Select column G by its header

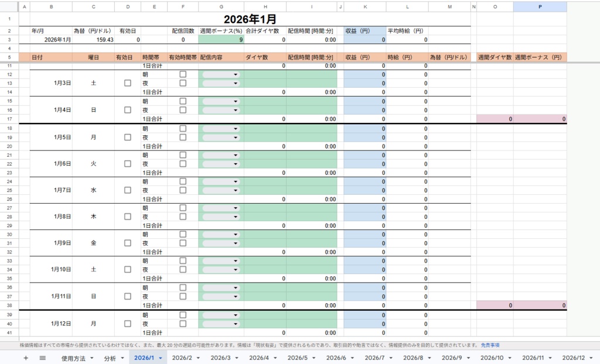[x=221, y=6]
